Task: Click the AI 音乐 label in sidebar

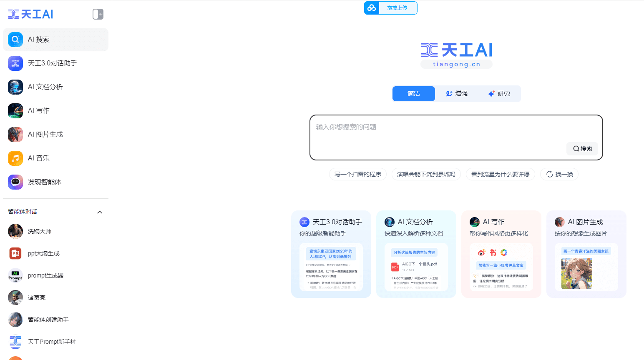Action: [x=39, y=158]
